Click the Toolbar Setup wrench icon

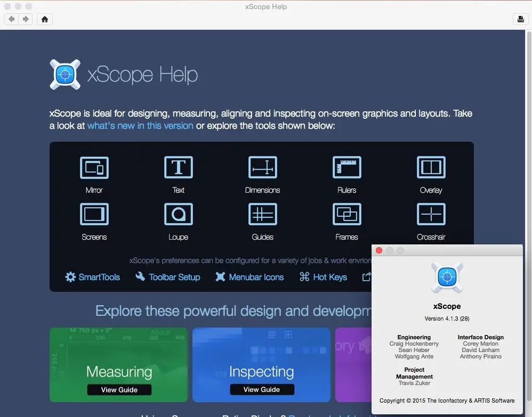point(140,276)
